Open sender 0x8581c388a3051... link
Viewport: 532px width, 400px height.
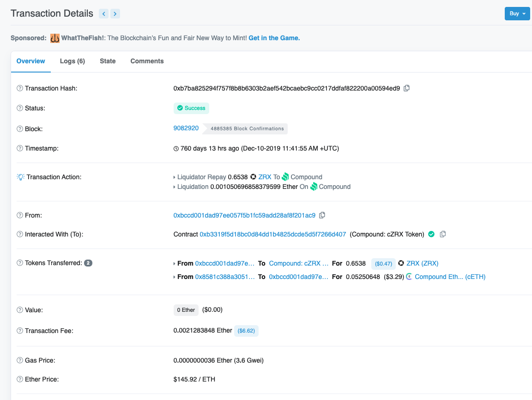tap(224, 277)
